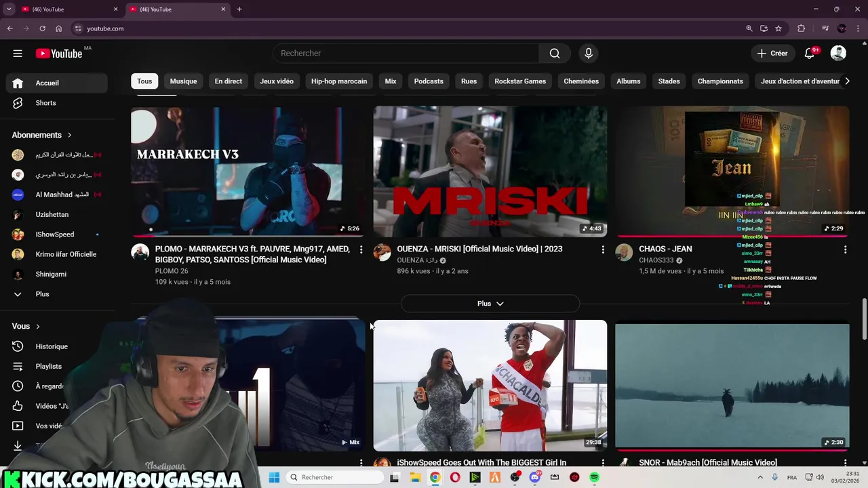The width and height of the screenshot is (868, 488).
Task: Reload the page in browser toolbar
Action: point(42,28)
